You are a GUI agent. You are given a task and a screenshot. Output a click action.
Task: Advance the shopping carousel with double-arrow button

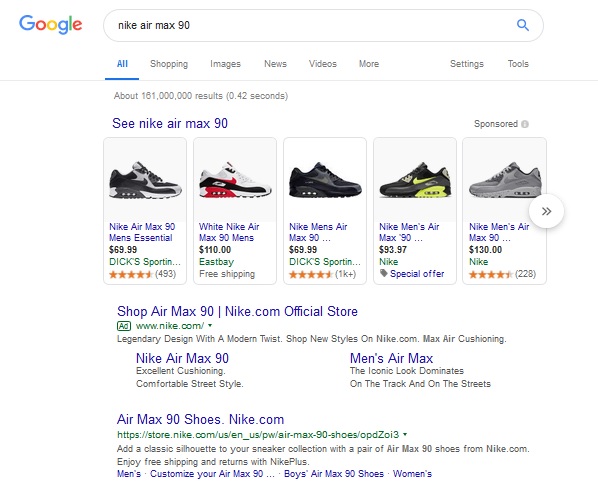[546, 211]
